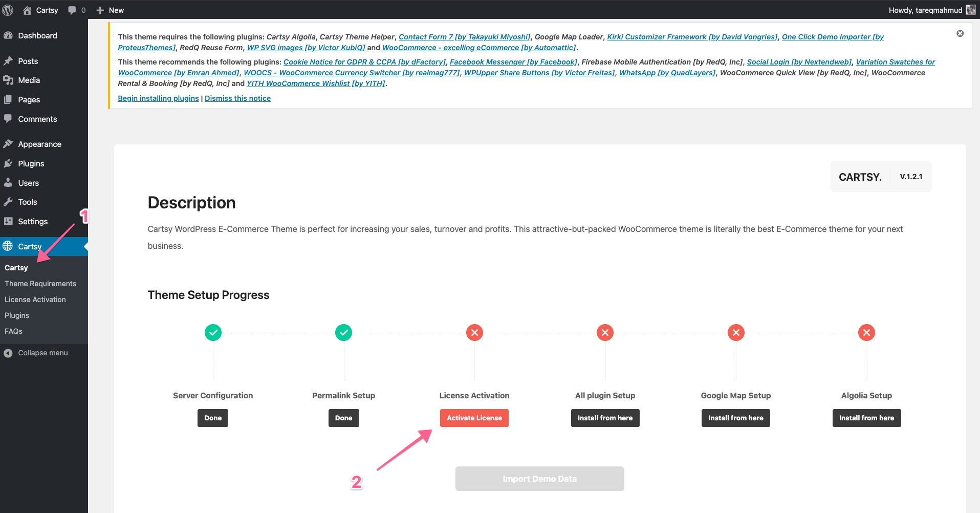Click Algolia Setup Install from here
980x513 pixels.
click(x=867, y=418)
